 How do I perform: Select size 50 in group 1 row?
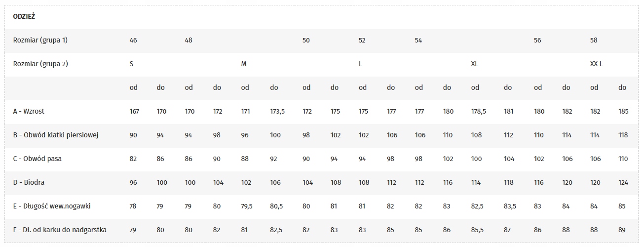tap(306, 40)
